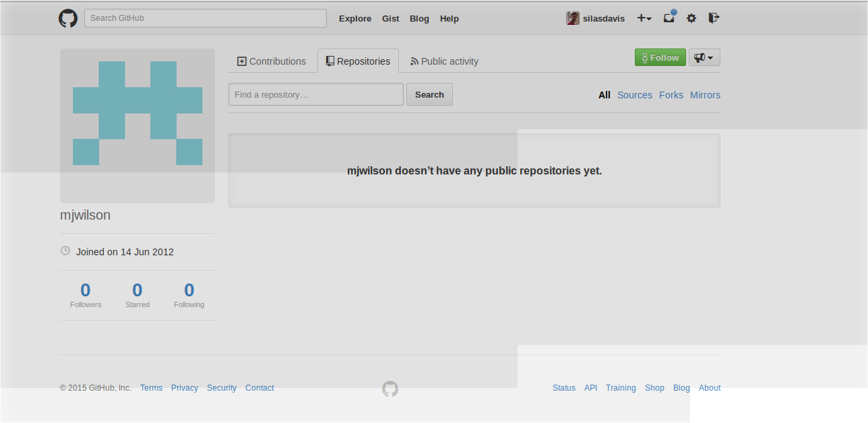Select the Repositories tab
The image size is (868, 423).
358,61
